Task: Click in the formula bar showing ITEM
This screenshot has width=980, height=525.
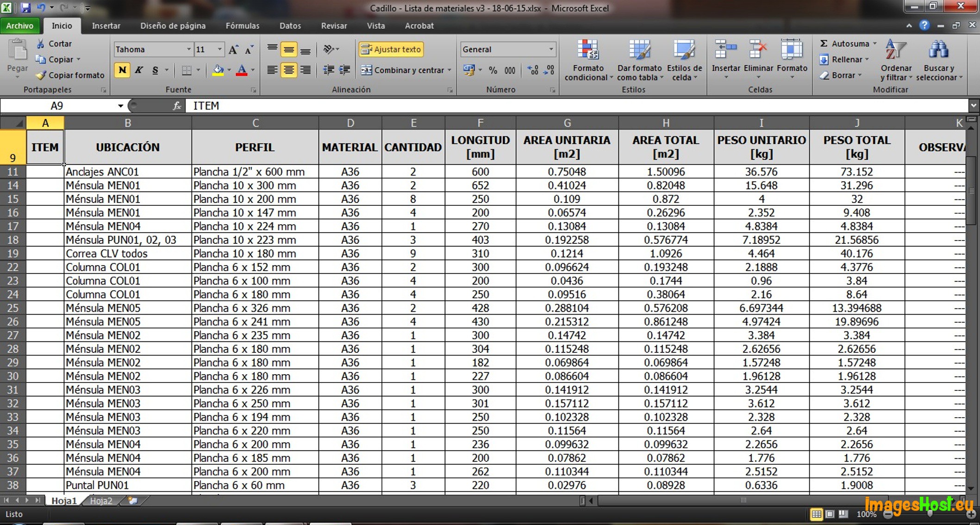Action: click(x=576, y=106)
